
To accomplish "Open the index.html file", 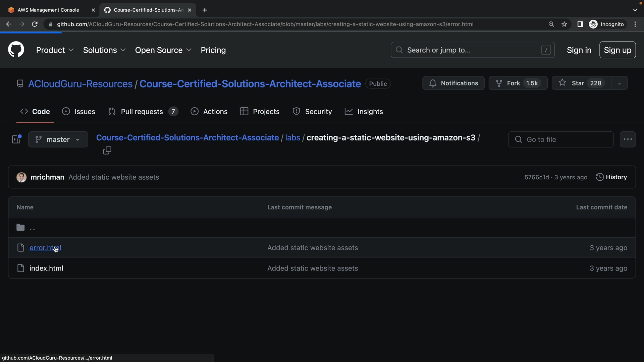I will [46, 268].
